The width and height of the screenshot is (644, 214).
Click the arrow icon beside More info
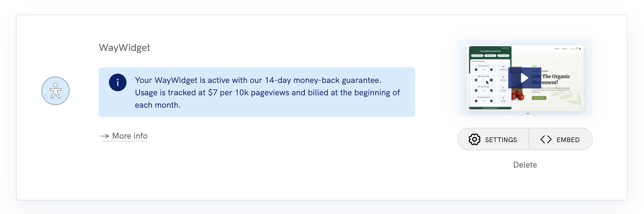pos(105,136)
